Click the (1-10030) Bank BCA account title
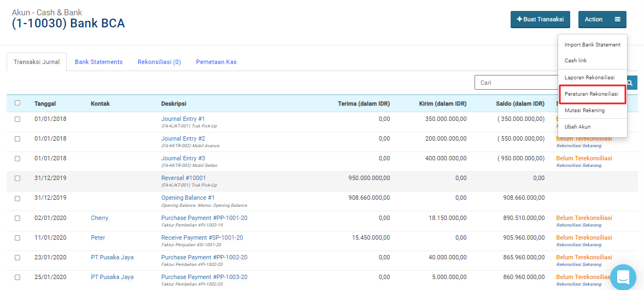Image resolution: width=644 pixels, height=290 pixels. tap(68, 24)
